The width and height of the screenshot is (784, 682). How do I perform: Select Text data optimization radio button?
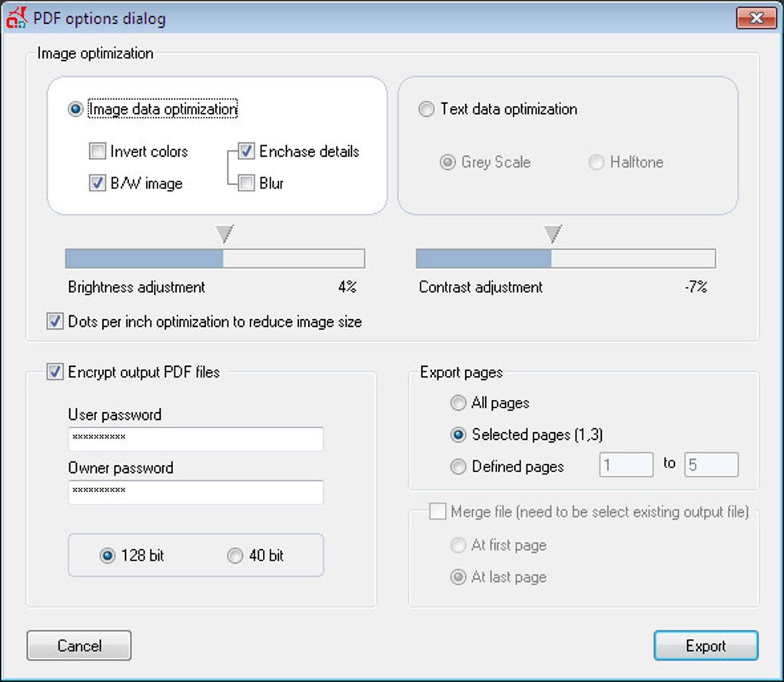427,109
